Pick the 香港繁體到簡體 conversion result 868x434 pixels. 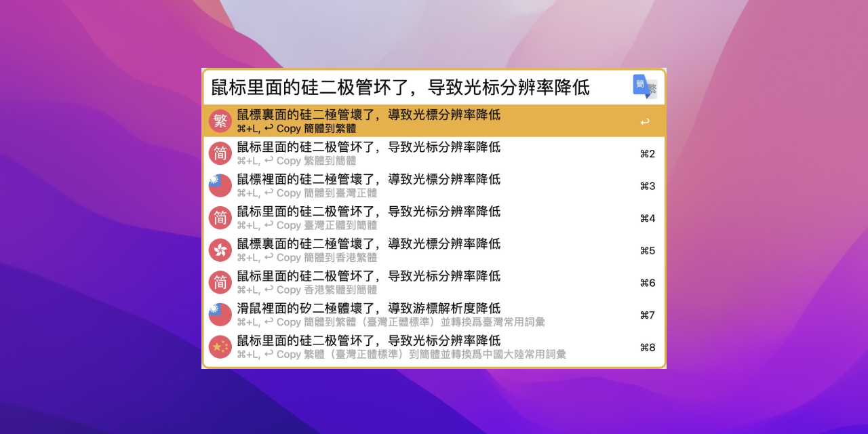coord(434,282)
